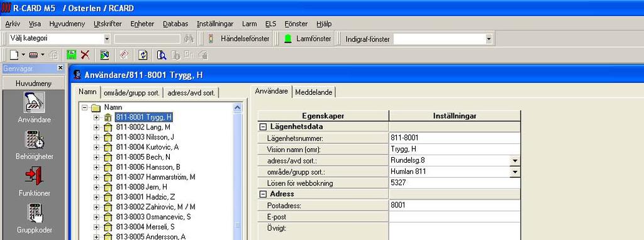Expand the 811-8003 Nilsson, J tree node
The width and height of the screenshot is (644, 240).
click(96, 138)
